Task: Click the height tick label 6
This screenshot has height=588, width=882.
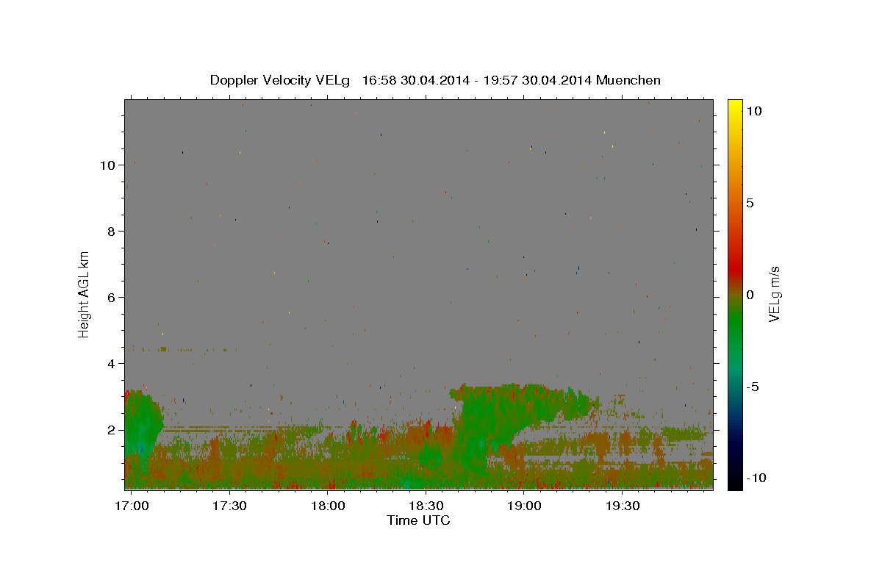Action: click(x=110, y=298)
